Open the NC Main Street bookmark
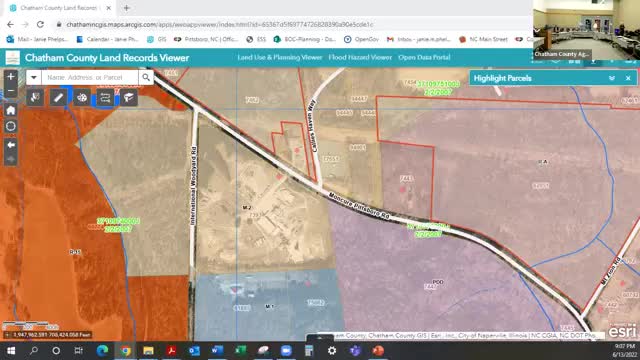The image size is (640, 360). point(484,39)
